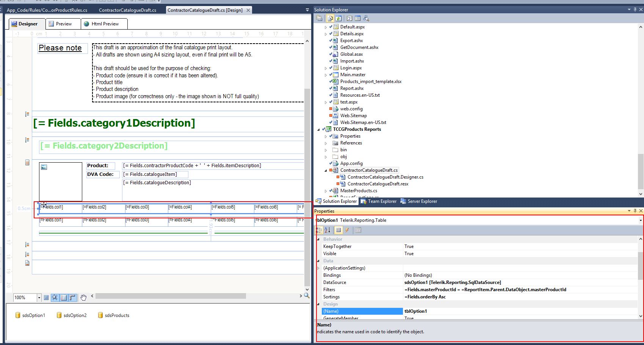This screenshot has width=644, height=345.
Task: Open the tblOption1 object selector dropdown
Action: point(641,220)
